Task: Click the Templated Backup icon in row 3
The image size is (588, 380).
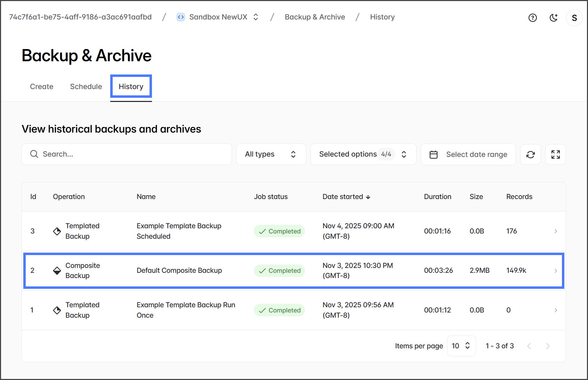Action: pos(57,231)
